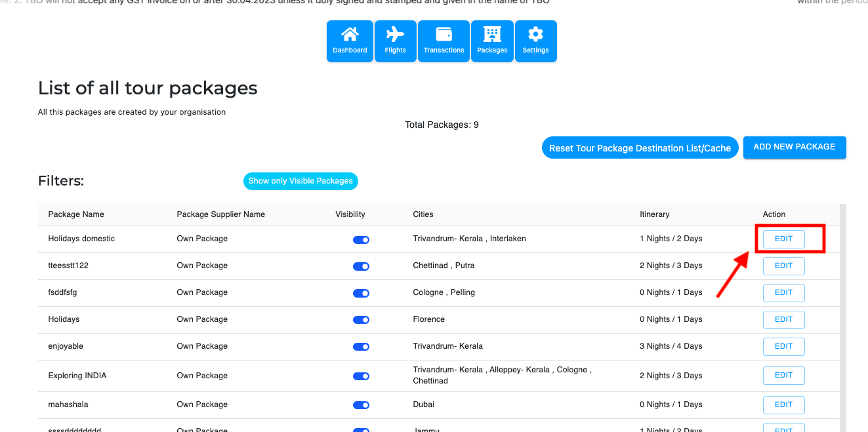Image resolution: width=868 pixels, height=432 pixels.
Task: Apply Show only Visible Packages filter
Action: pyautogui.click(x=300, y=181)
